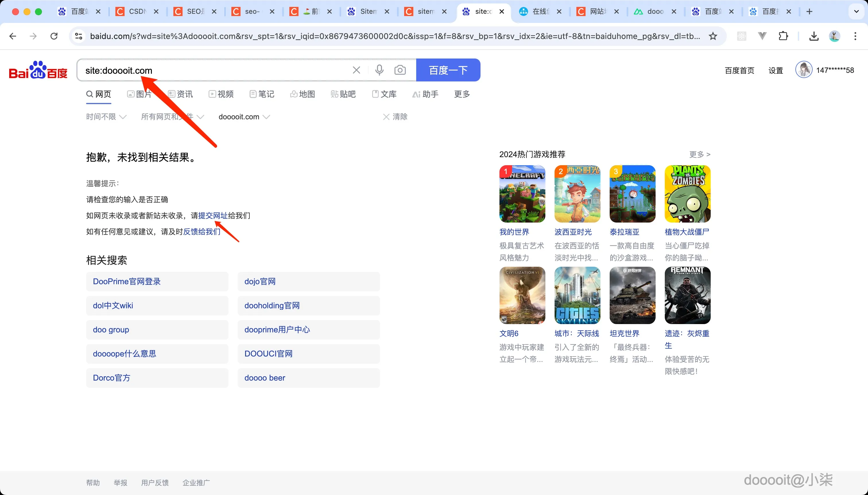The width and height of the screenshot is (868, 495).
Task: Expand the 时间不限 filter dropdown
Action: 105,117
